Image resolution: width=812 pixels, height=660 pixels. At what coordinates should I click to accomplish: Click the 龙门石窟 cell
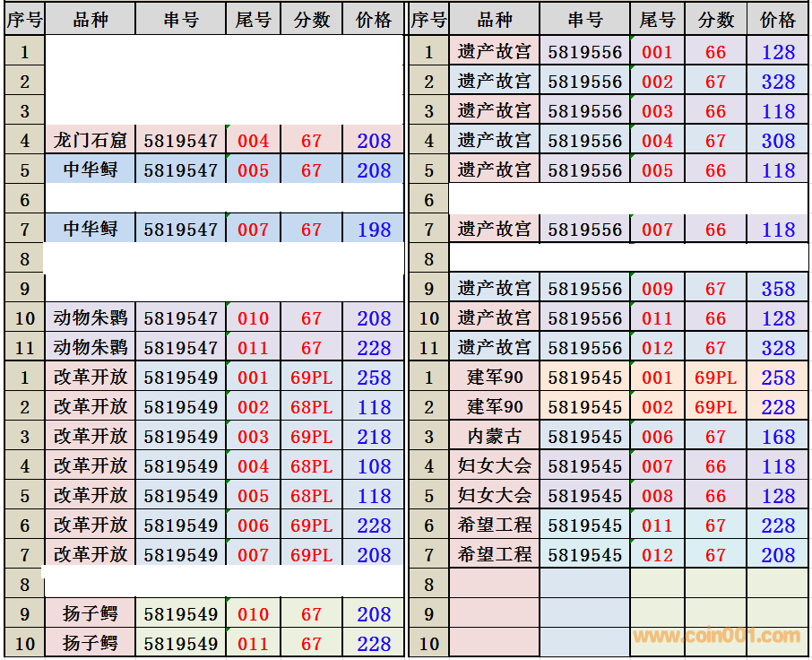[91, 141]
